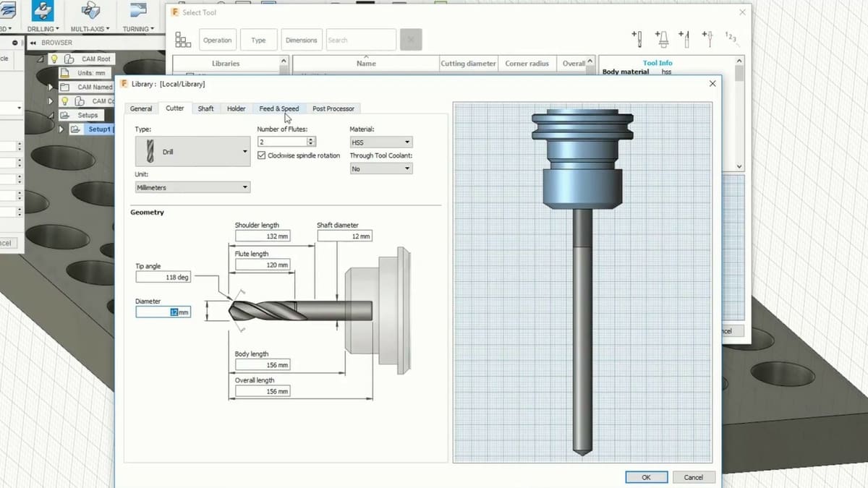Click the Tip angle field 118 deg
The height and width of the screenshot is (488, 868).
[163, 278]
